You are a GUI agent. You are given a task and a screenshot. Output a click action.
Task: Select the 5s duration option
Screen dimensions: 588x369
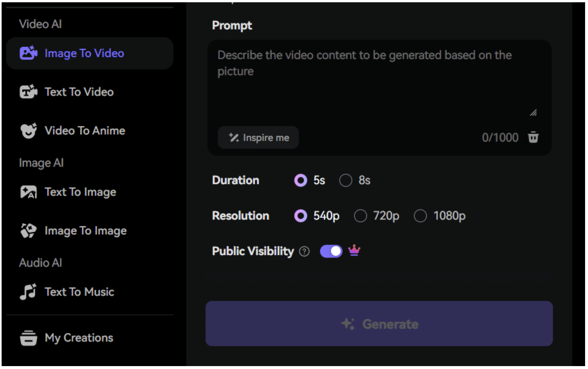pos(310,180)
